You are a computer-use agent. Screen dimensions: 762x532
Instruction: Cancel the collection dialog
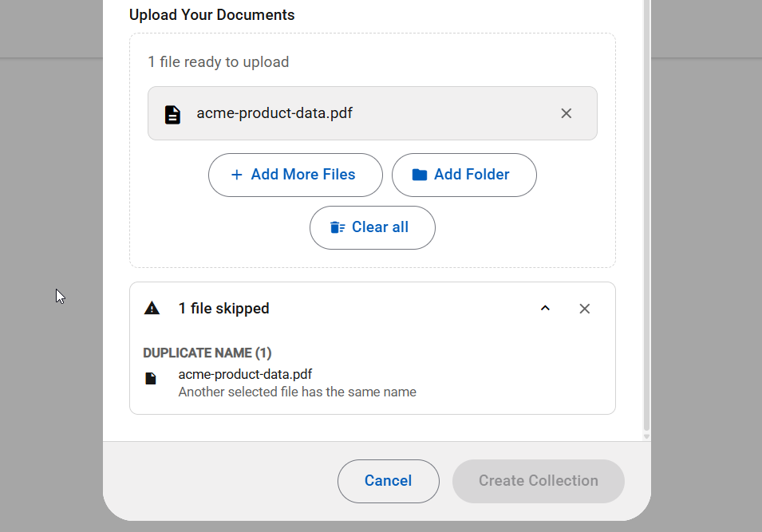coord(389,481)
